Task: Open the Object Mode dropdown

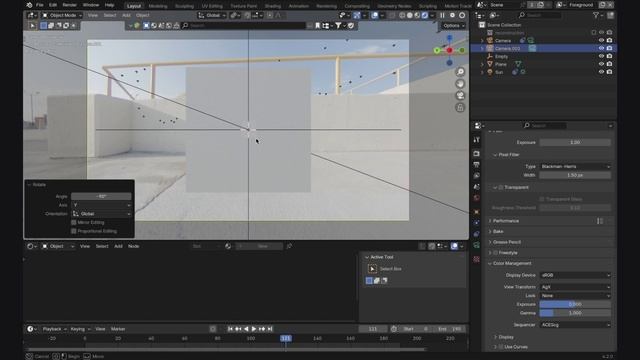Action: (62, 16)
